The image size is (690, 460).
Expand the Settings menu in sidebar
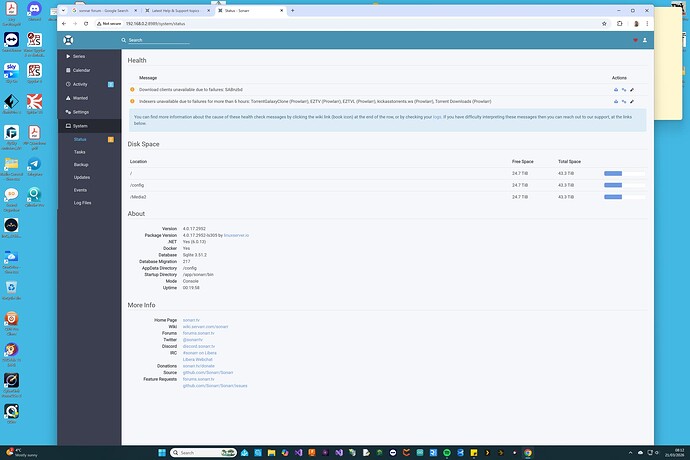click(x=82, y=112)
